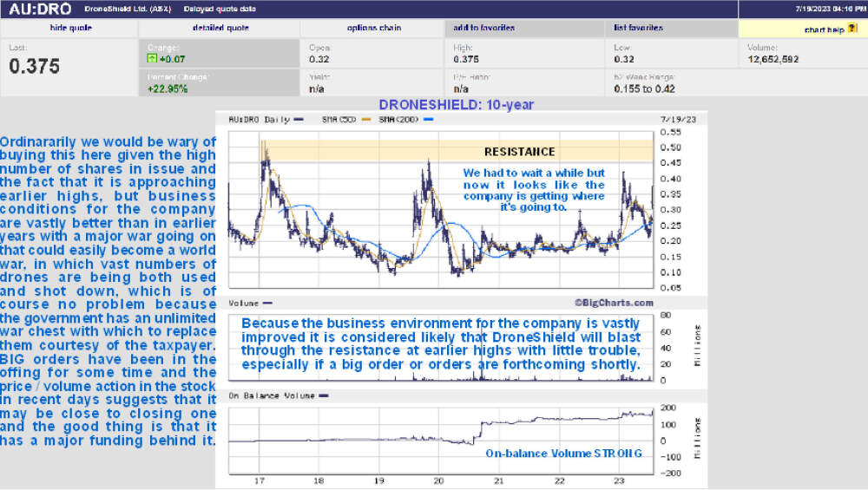Click the SMA(200) blue legend marker

tap(428, 120)
